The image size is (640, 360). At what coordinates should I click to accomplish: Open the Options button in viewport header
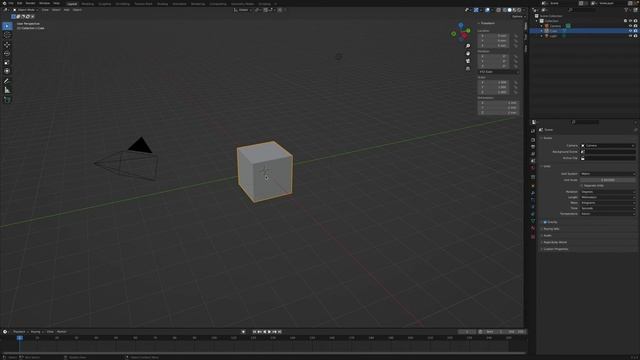coord(518,17)
